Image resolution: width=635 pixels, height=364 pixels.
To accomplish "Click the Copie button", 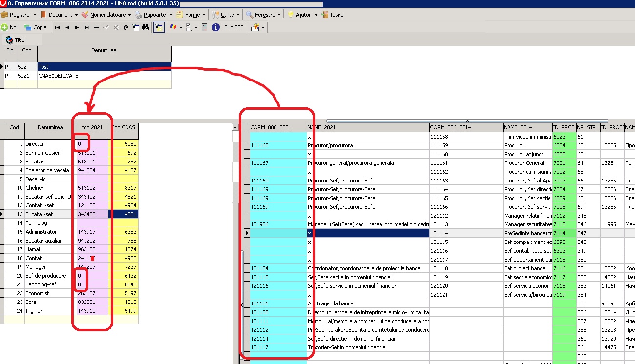I will (36, 27).
